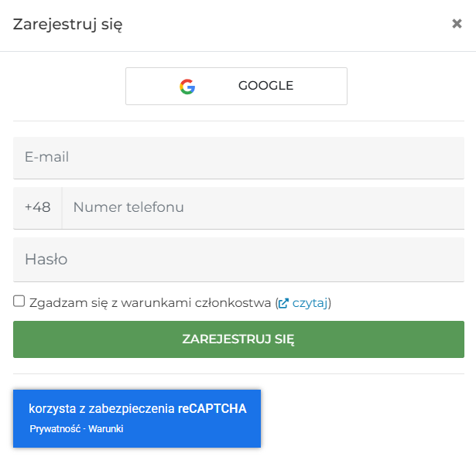
Task: Click the korzysta z zabezpieczenia reCAPTCHA text
Action: click(x=102, y=409)
